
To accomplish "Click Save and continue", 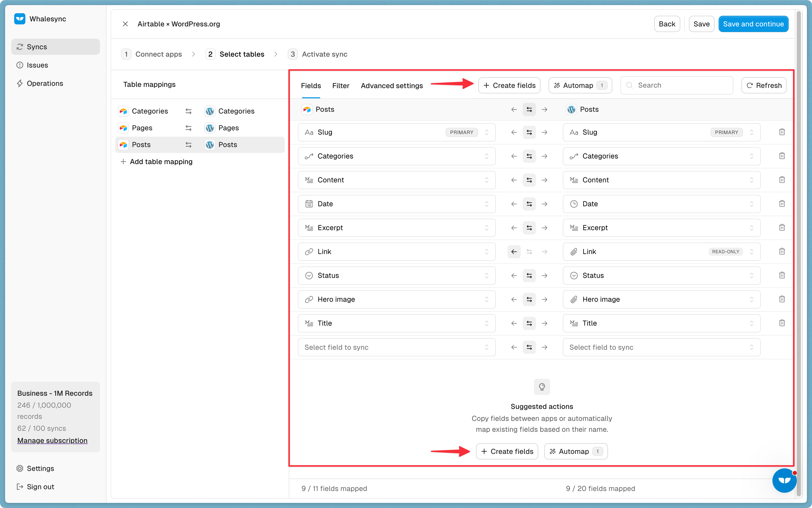I will click(x=753, y=24).
